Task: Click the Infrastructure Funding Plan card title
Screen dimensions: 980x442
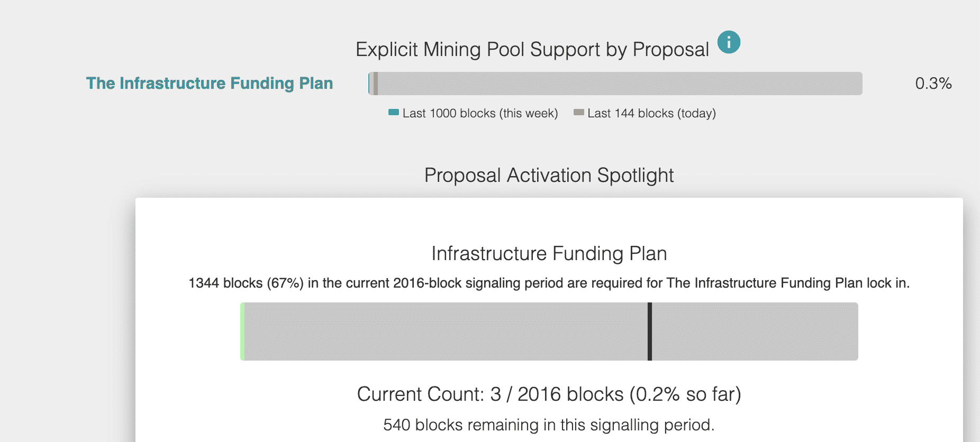Action: click(x=549, y=254)
